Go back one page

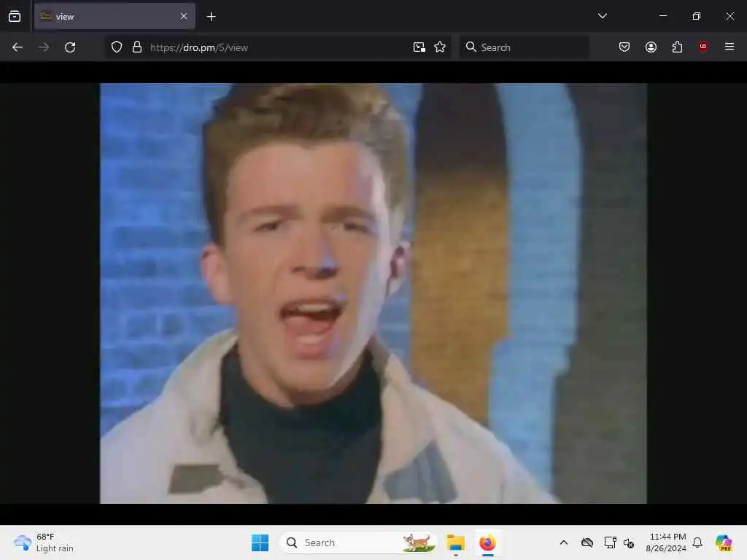pos(18,47)
